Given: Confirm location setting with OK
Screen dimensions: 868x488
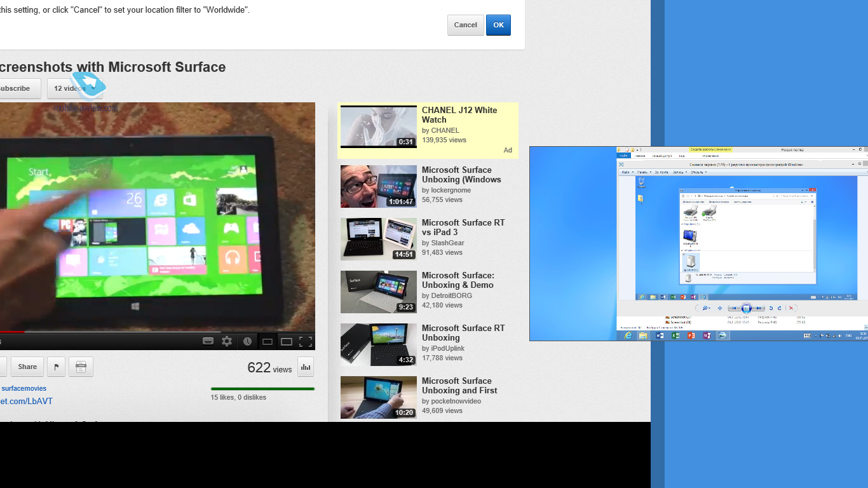Looking at the screenshot, I should 498,25.
